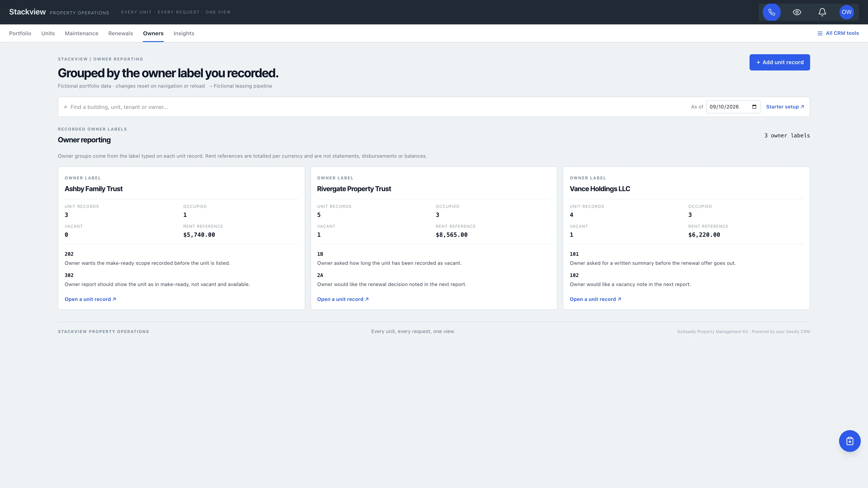Open the Maintenance tab
Screen dimensions: 868x488
pyautogui.click(x=82, y=33)
